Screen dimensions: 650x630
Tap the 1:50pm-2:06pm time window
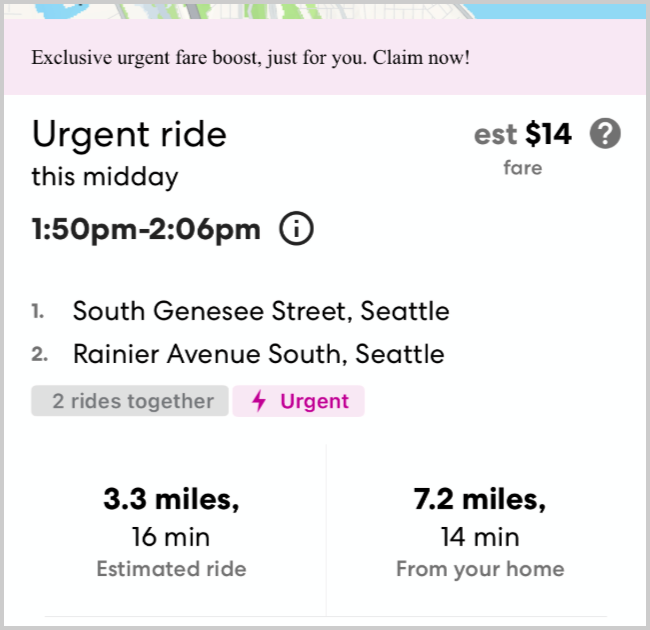[x=146, y=229]
